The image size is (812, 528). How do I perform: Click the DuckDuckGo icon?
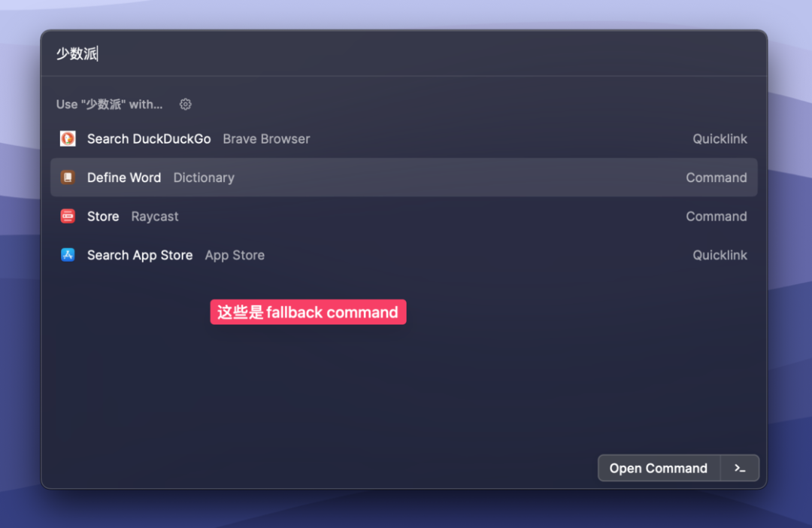pos(68,138)
